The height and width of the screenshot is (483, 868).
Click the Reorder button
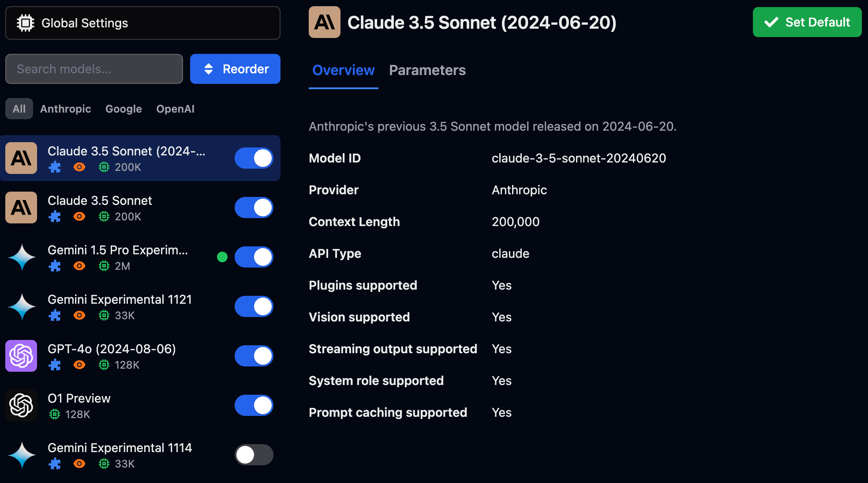(235, 69)
